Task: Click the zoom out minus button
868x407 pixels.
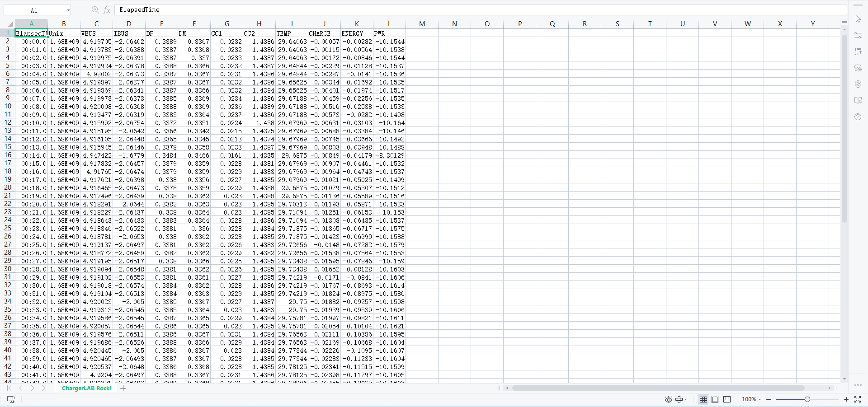Action: [769, 399]
